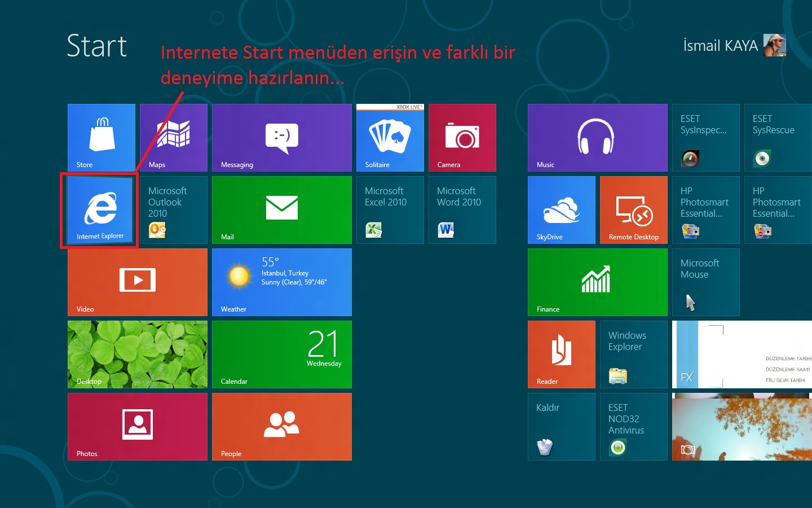Image resolution: width=812 pixels, height=508 pixels.
Task: Open the Photos tile
Action: [138, 427]
